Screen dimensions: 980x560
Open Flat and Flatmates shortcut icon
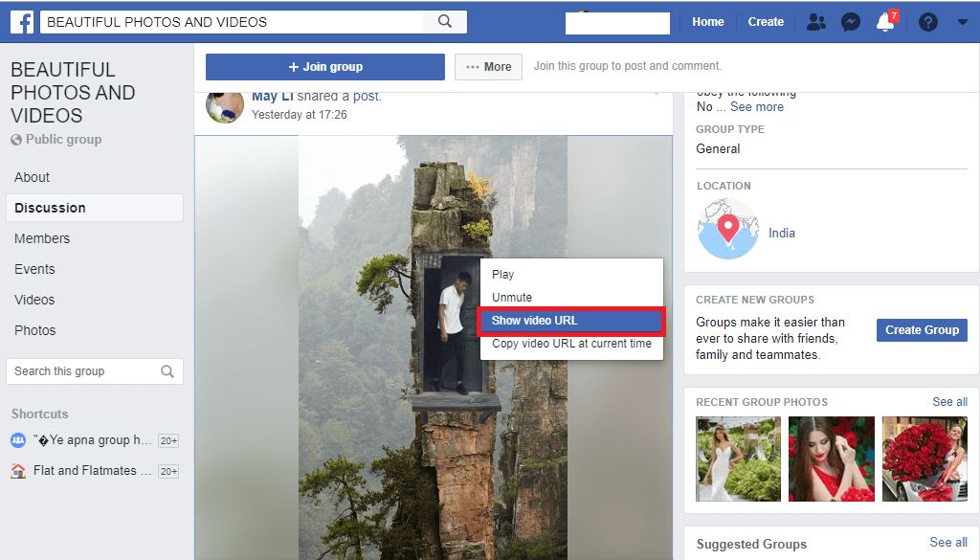(18, 471)
